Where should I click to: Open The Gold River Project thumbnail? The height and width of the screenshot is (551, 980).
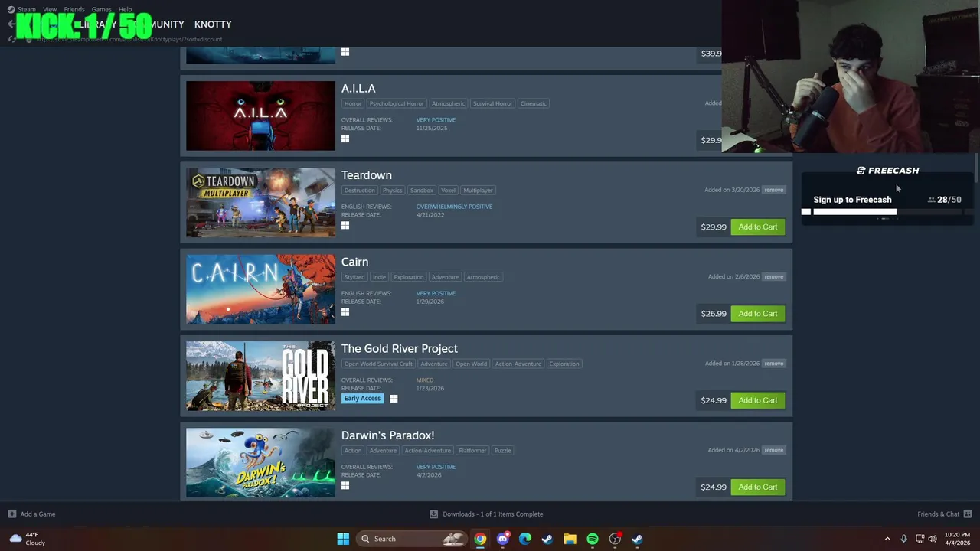pyautogui.click(x=260, y=376)
